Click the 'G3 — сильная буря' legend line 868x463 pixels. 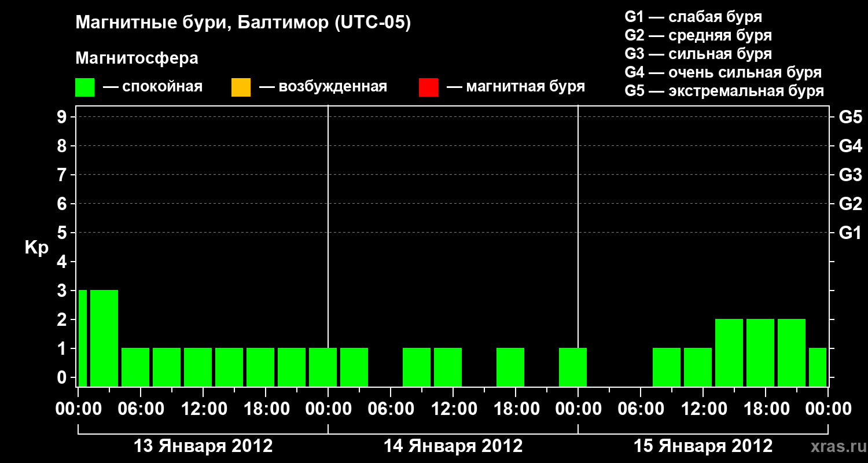click(x=698, y=54)
